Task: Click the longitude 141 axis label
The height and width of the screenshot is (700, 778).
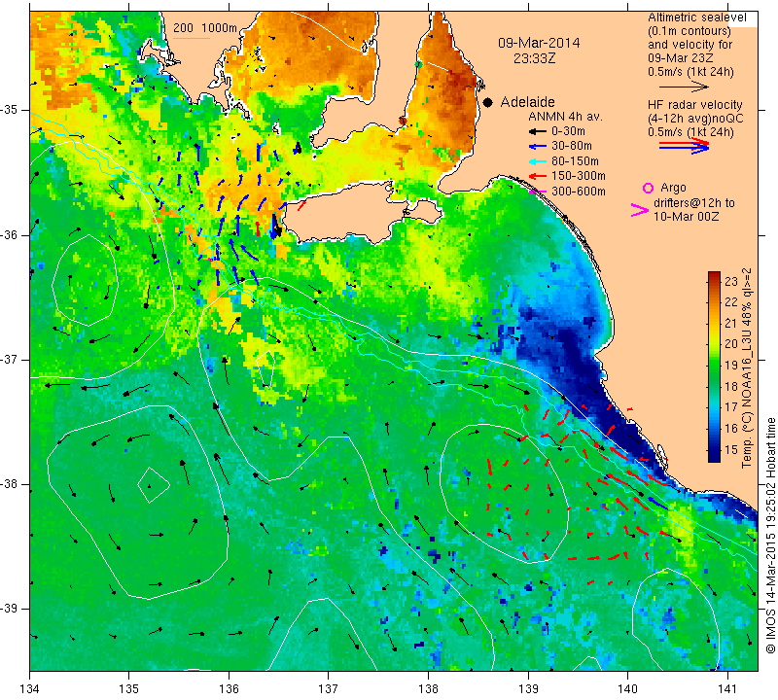Action: [727, 689]
